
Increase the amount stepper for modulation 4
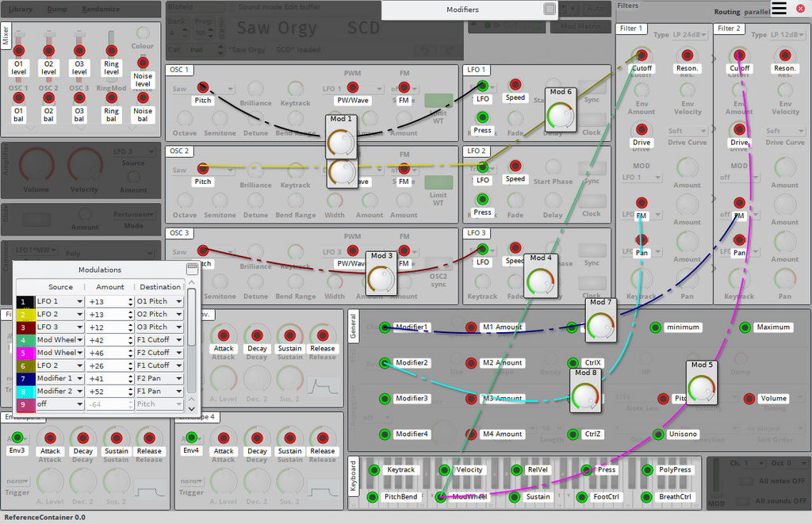click(x=130, y=338)
